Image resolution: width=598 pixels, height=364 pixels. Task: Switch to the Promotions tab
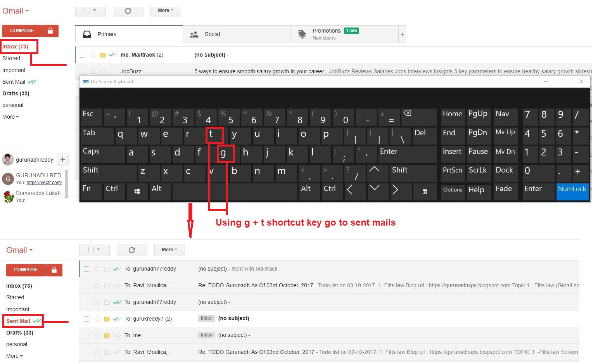coord(327,30)
